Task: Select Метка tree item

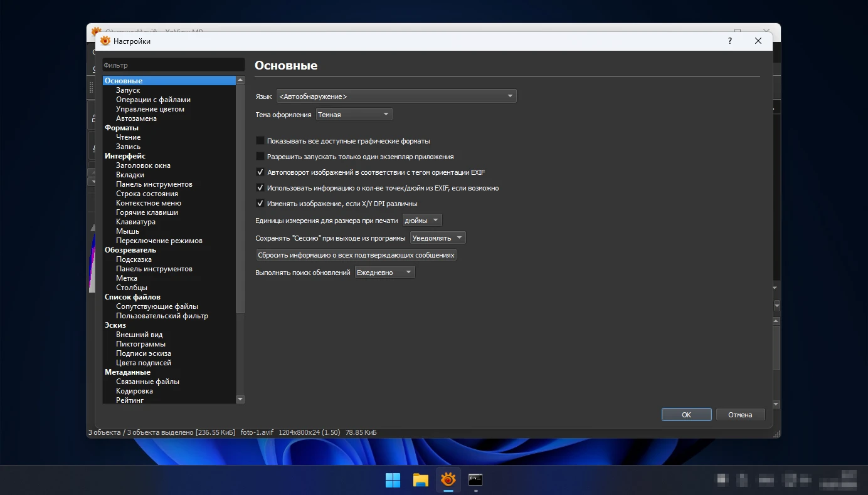Action: point(127,278)
